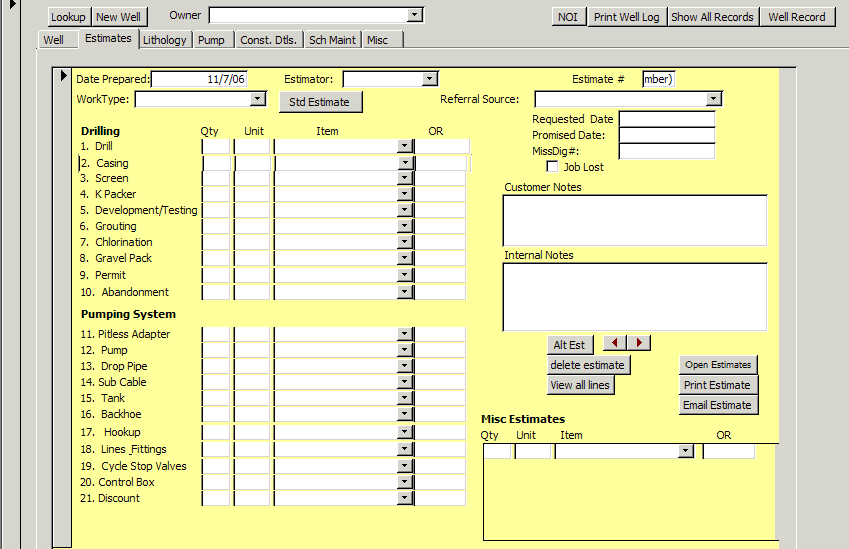Open the Drill item dropdown arrow
Viewport: 849px width, 549px height.
pos(404,146)
